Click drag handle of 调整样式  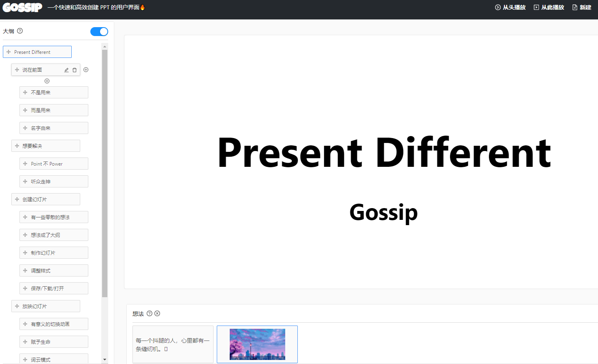[25, 270]
